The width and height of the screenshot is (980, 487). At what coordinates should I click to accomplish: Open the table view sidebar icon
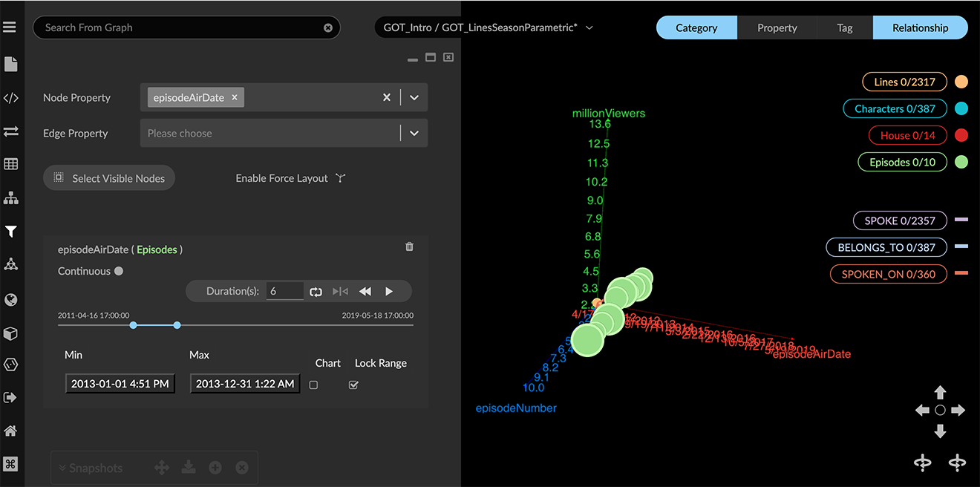pyautogui.click(x=10, y=164)
